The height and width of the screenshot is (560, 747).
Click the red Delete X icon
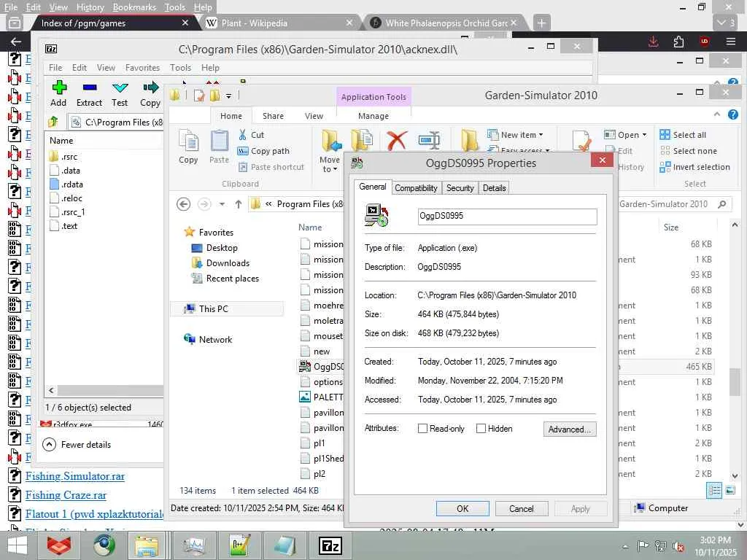(396, 141)
